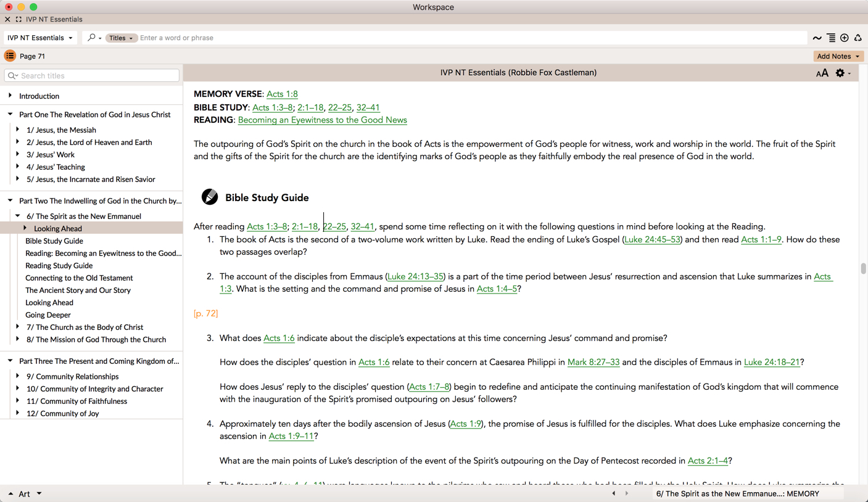Viewport: 868px width, 502px height.
Task: Expand chapter 1/ Jesus, the Messiah
Action: [18, 130]
